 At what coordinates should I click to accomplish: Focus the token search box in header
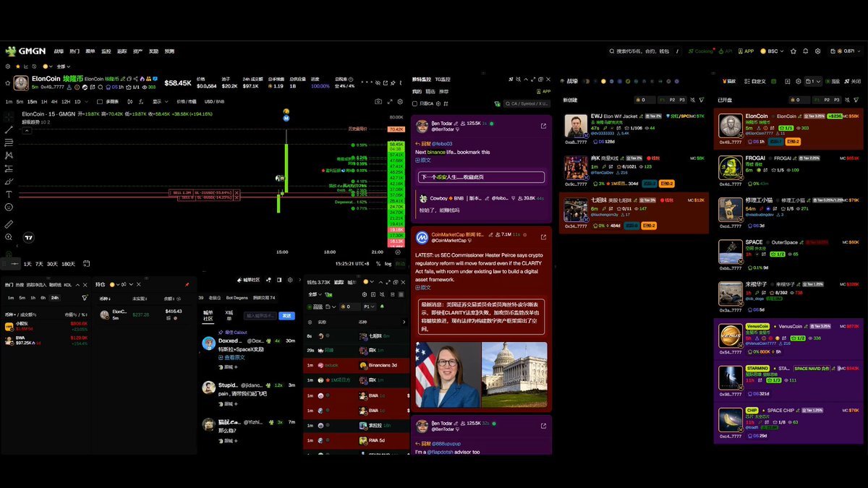pos(645,51)
